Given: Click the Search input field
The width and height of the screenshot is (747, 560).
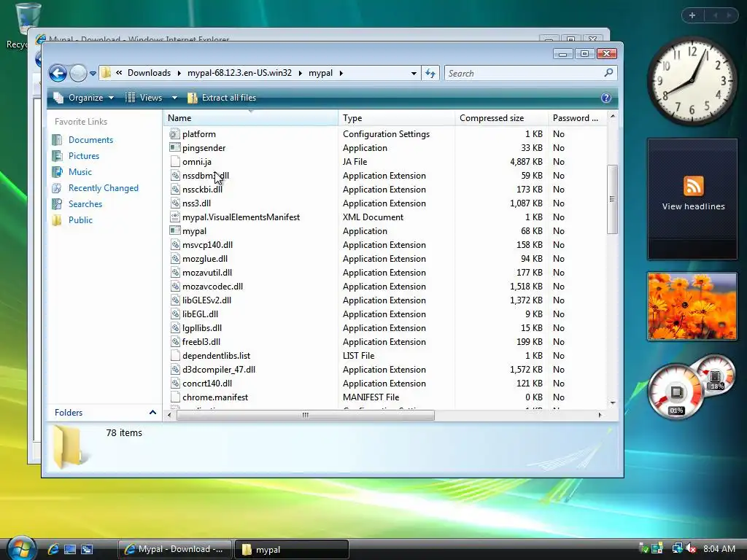Looking at the screenshot, I should coord(524,74).
